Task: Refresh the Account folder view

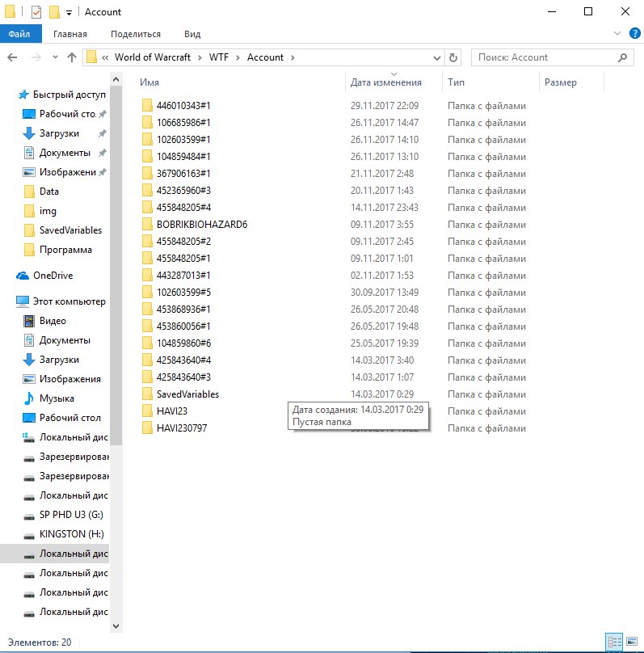Action: (x=453, y=57)
